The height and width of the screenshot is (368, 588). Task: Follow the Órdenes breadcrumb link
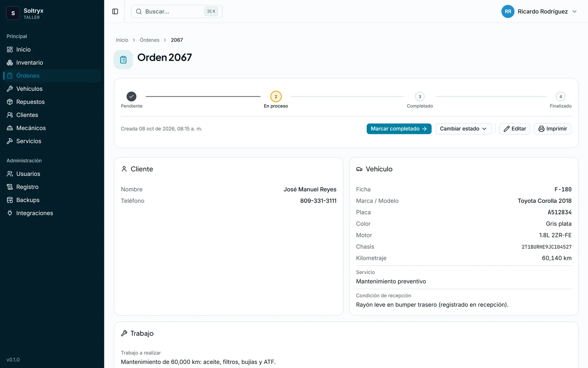click(x=150, y=40)
